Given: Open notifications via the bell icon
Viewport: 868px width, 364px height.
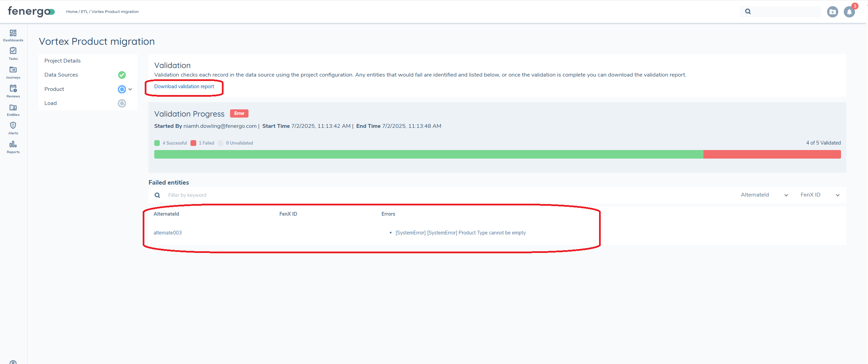Looking at the screenshot, I should pos(849,11).
